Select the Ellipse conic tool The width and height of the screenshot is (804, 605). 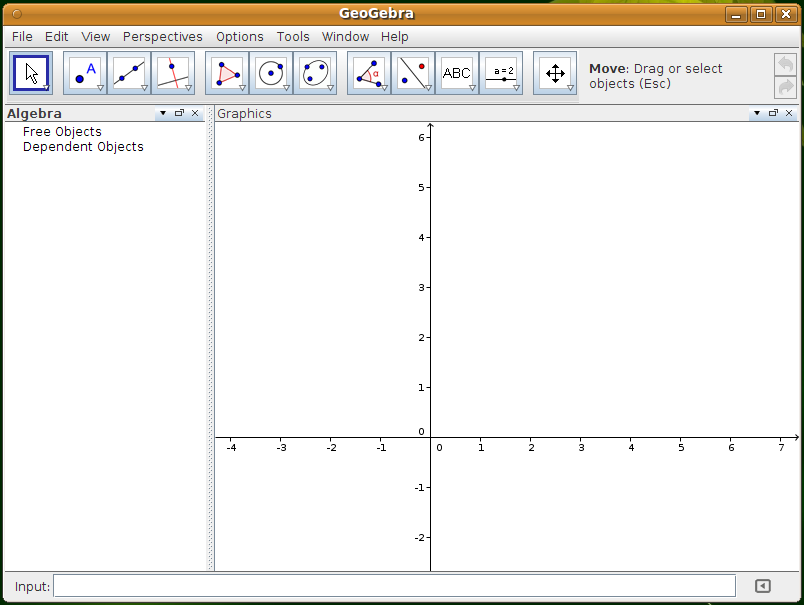[315, 73]
